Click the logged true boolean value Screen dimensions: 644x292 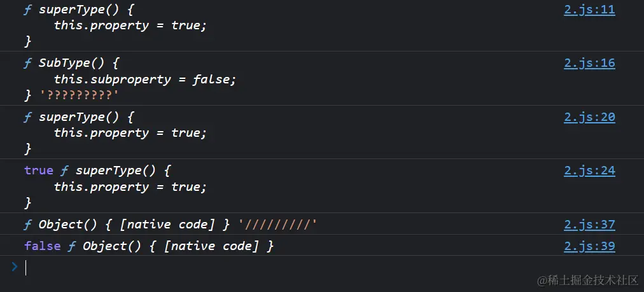click(x=39, y=170)
